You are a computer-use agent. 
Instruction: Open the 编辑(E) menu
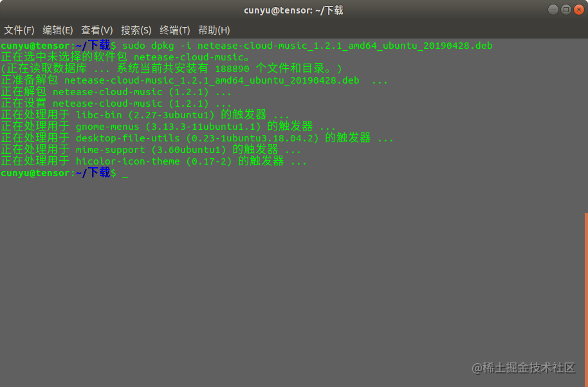coord(58,30)
